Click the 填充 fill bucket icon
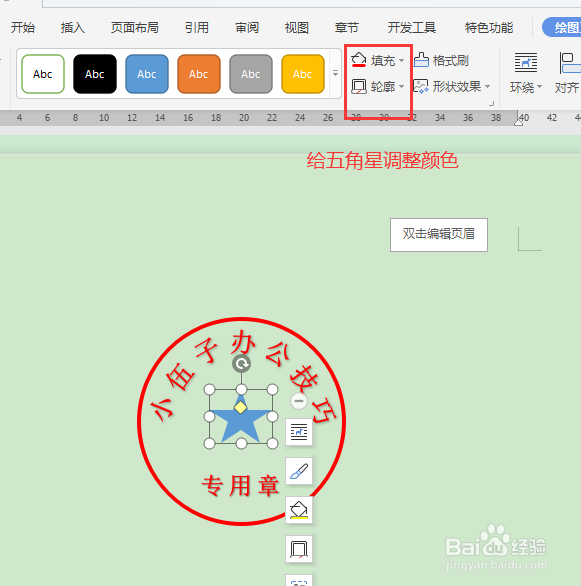The image size is (581, 586). pyautogui.click(x=359, y=60)
